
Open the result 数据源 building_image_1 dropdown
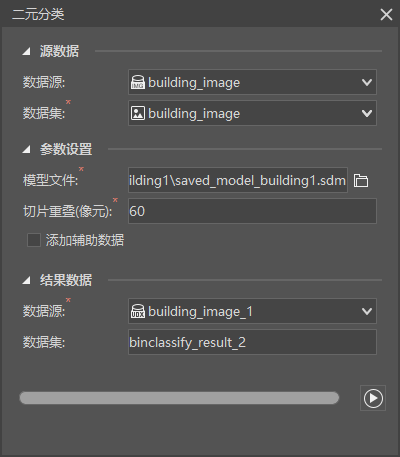pyautogui.click(x=252, y=311)
